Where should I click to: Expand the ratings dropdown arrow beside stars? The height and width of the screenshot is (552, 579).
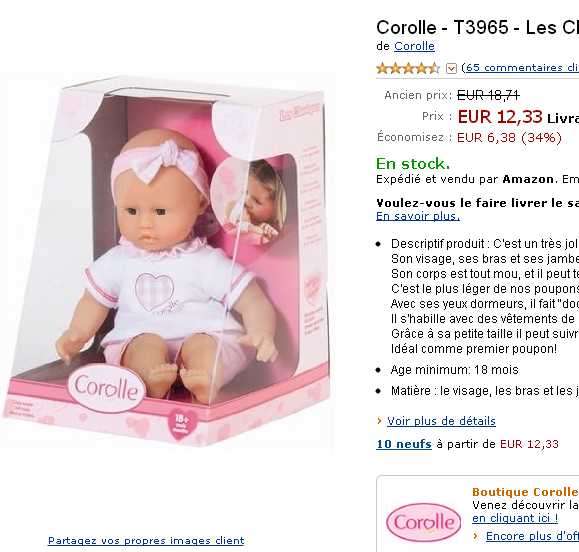[x=451, y=68]
